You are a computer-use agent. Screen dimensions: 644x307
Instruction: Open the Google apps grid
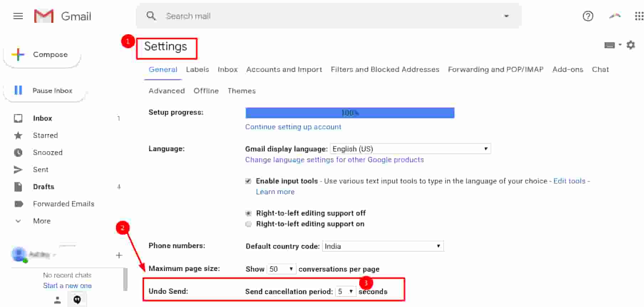coord(639,16)
